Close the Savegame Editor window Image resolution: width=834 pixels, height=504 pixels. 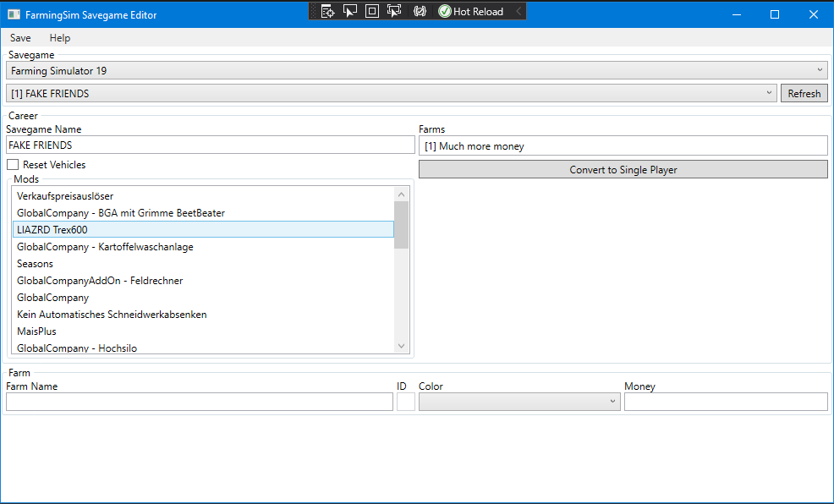[813, 15]
